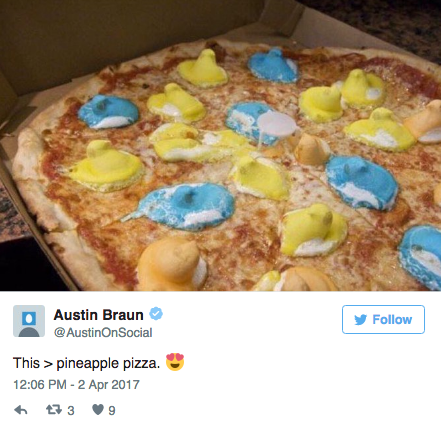441x428 pixels.
Task: View the retweet count of 3
Action: pyautogui.click(x=71, y=411)
